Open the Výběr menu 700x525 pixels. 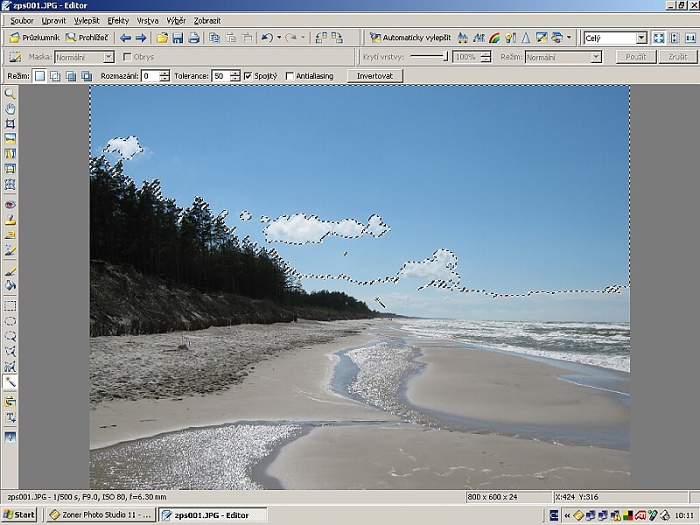(x=176, y=20)
